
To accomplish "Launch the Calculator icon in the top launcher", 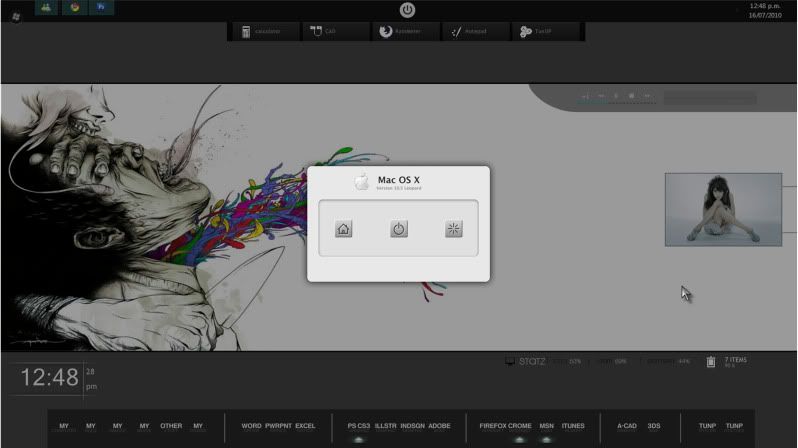I will [246, 32].
